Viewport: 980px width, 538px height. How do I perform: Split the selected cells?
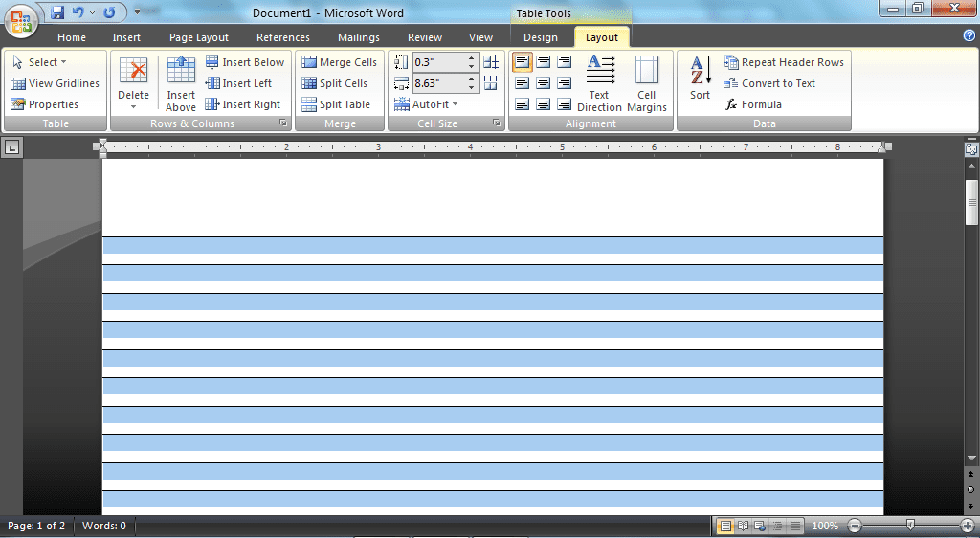pyautogui.click(x=334, y=83)
